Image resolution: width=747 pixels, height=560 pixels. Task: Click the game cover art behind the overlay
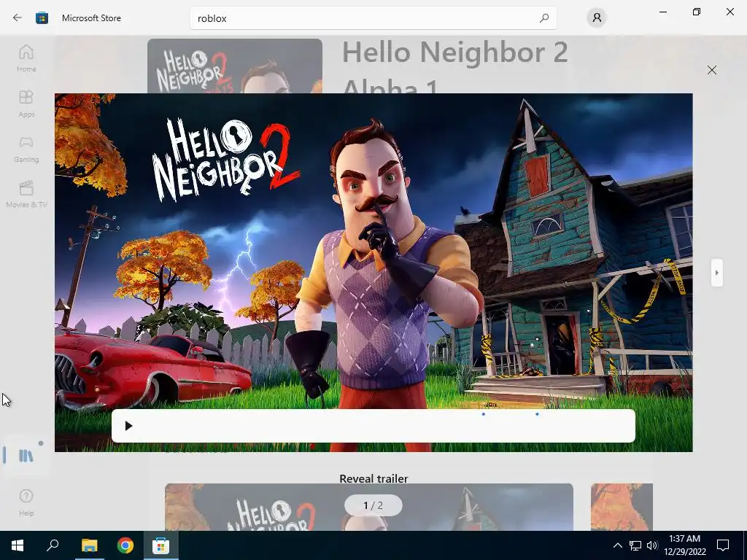[235, 66]
